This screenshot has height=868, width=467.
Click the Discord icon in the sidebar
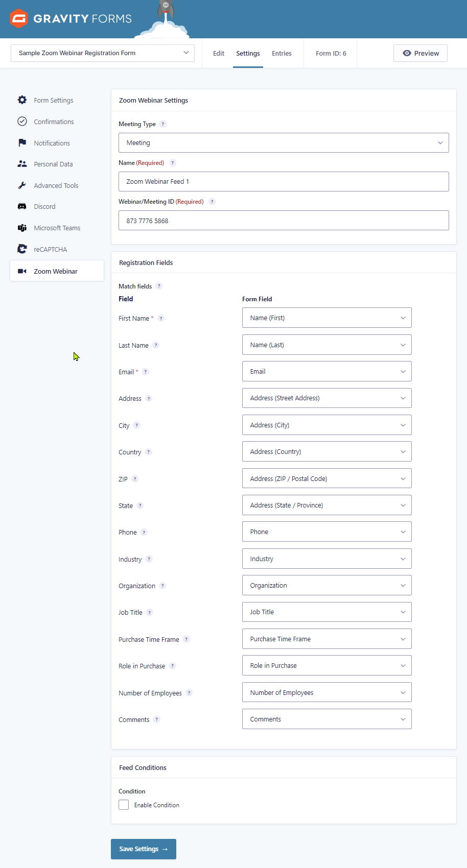pyautogui.click(x=22, y=206)
